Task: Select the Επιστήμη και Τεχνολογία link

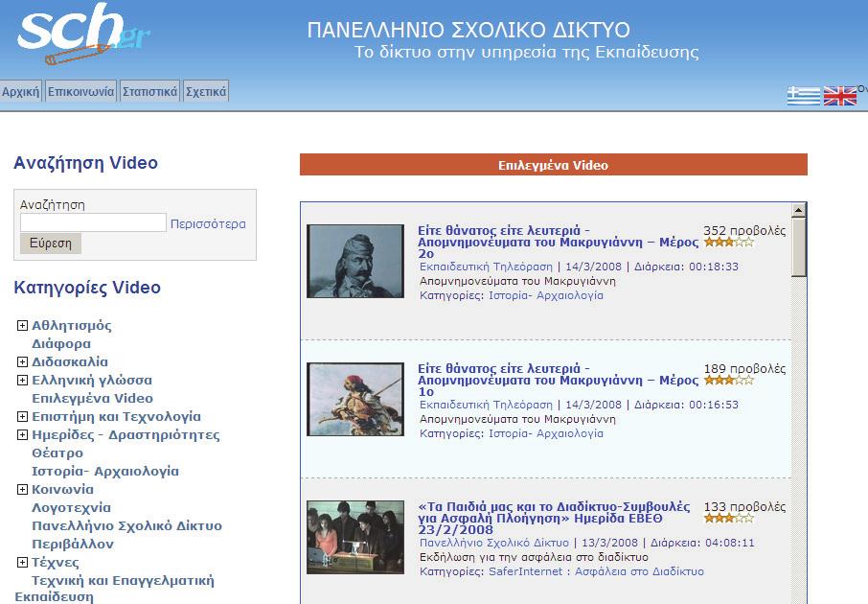Action: (x=116, y=417)
